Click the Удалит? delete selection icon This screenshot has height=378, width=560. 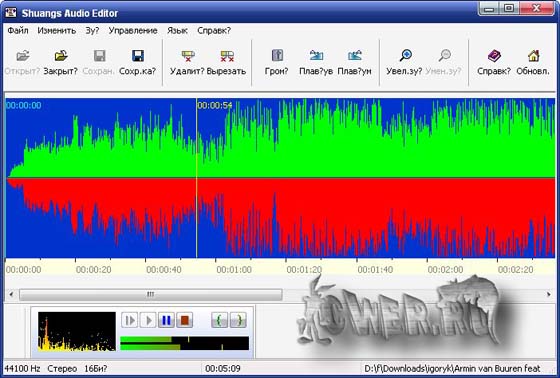(188, 56)
